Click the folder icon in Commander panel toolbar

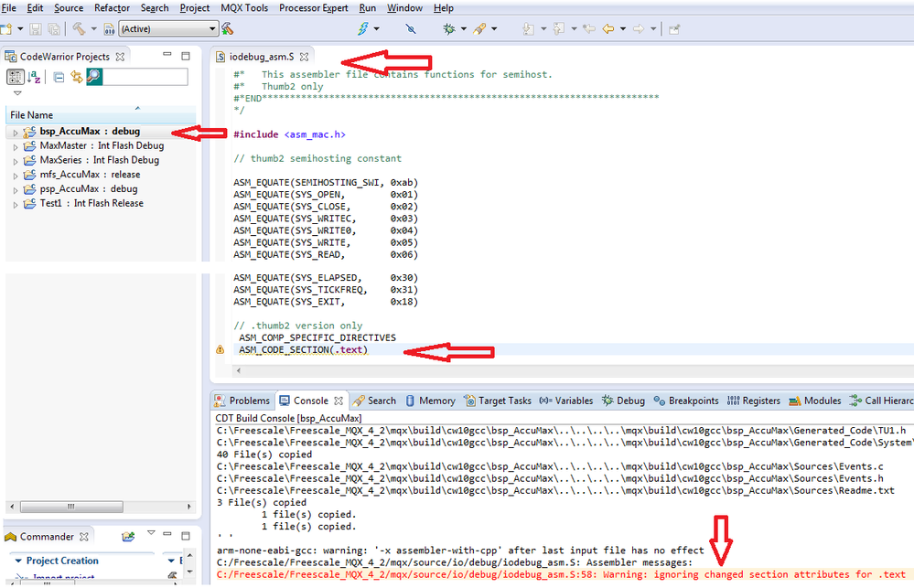coord(128,536)
